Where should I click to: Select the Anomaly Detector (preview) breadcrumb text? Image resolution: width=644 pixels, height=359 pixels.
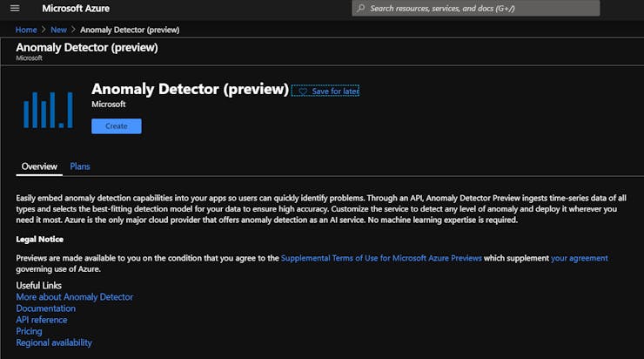pos(130,30)
